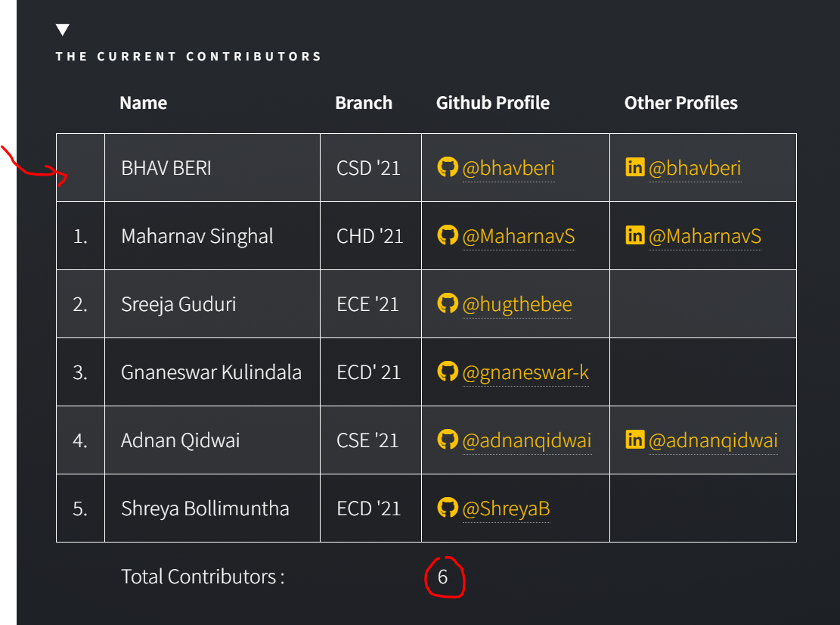Click the Name column header

pyautogui.click(x=143, y=102)
